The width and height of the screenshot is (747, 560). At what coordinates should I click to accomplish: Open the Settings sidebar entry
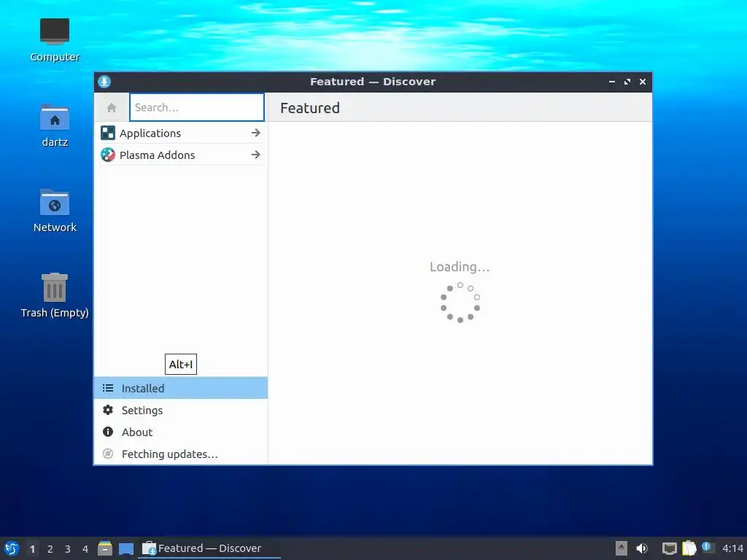tap(181, 410)
